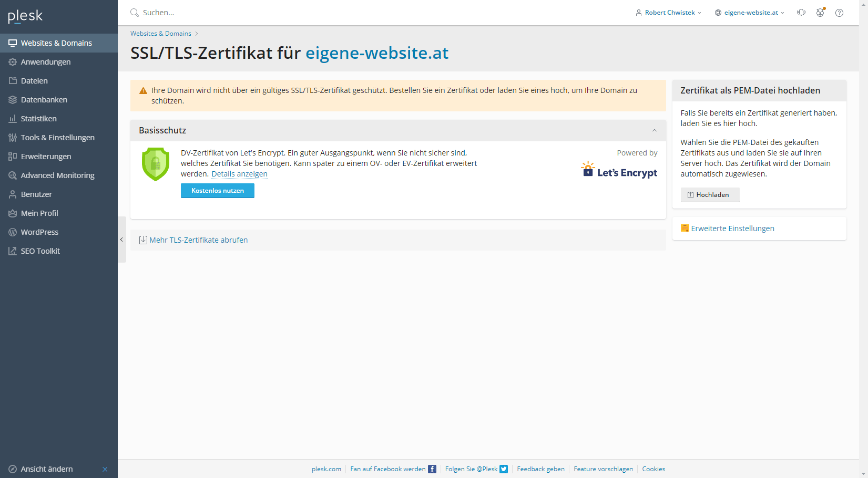Open Details anzeigen link

click(239, 174)
